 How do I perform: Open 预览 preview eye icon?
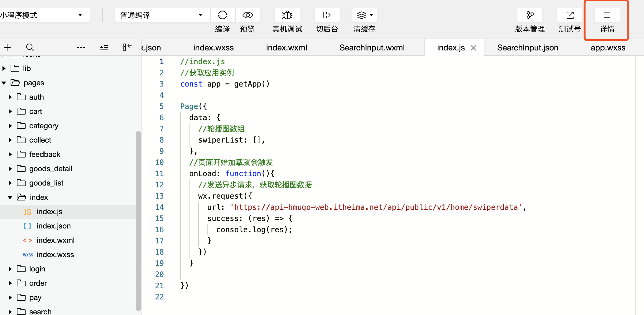tap(248, 15)
